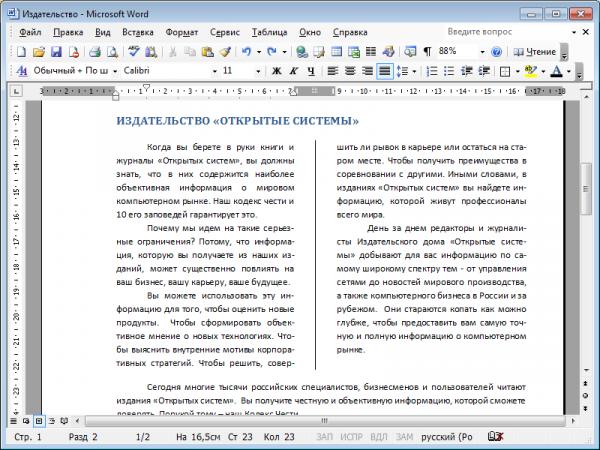Copy the selection
The width and height of the screenshot is (600, 450).
[190, 52]
